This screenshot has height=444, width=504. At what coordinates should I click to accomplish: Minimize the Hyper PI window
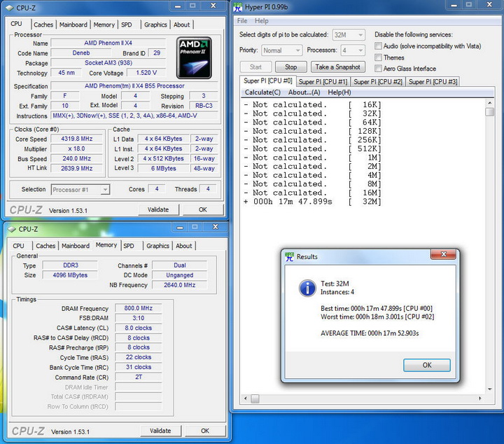(454, 5)
